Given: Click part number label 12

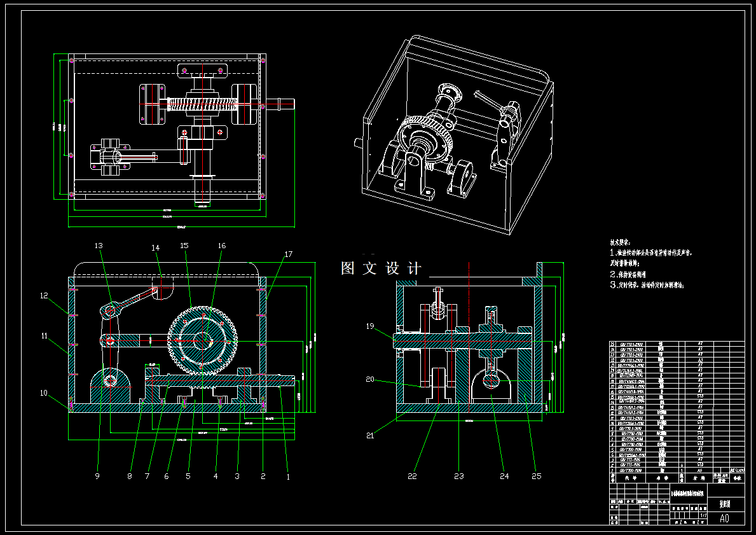Looking at the screenshot, I should click(x=44, y=296).
